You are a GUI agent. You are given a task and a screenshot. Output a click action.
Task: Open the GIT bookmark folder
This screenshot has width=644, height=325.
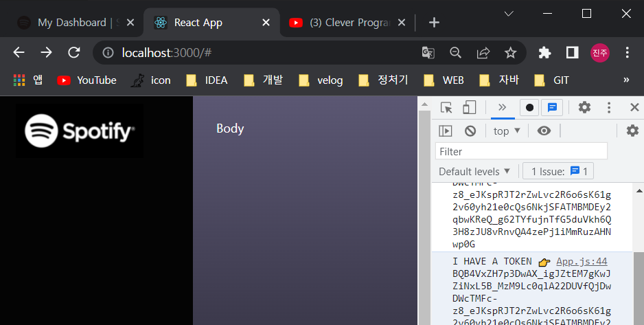point(551,80)
